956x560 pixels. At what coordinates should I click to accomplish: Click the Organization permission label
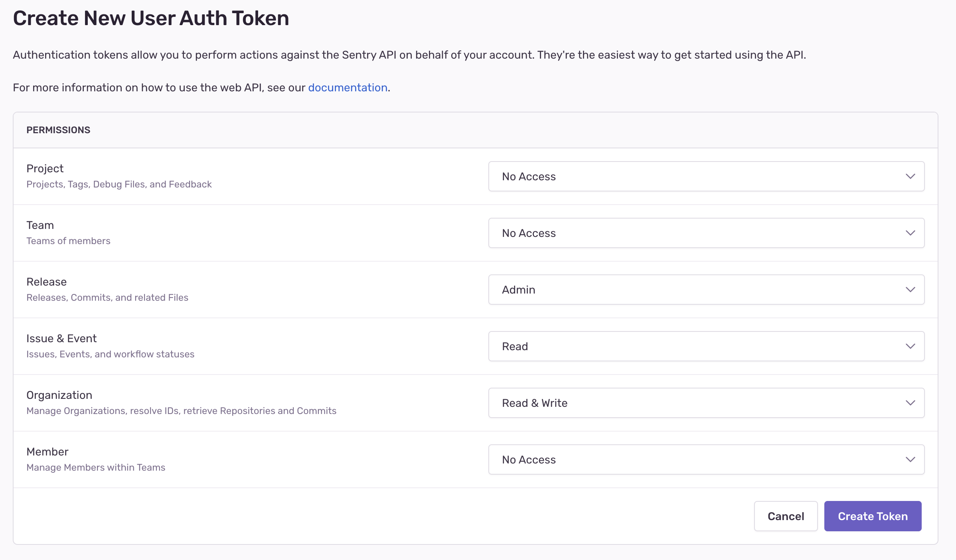[x=59, y=395]
